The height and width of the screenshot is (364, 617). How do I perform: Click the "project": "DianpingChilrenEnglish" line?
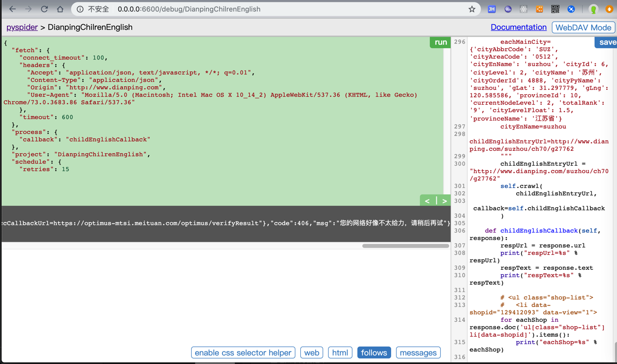[81, 154]
